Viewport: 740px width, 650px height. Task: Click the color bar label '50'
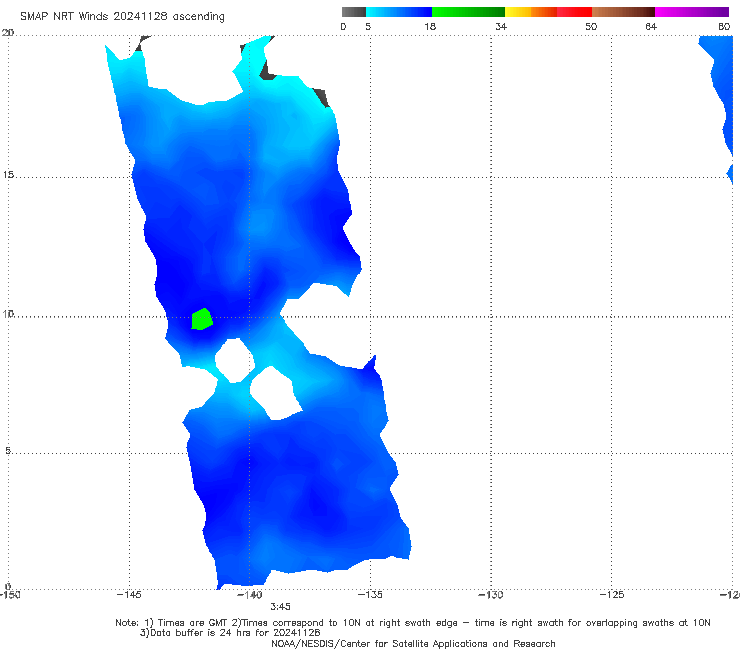(591, 26)
